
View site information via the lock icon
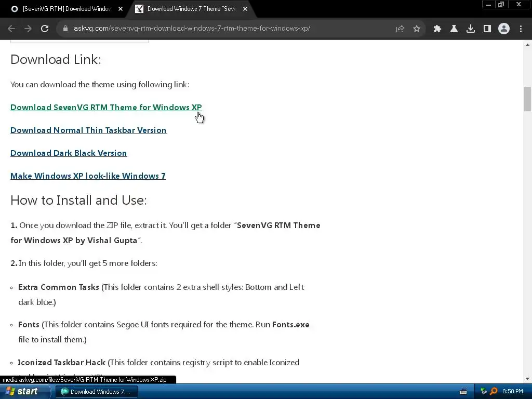pyautogui.click(x=65, y=29)
